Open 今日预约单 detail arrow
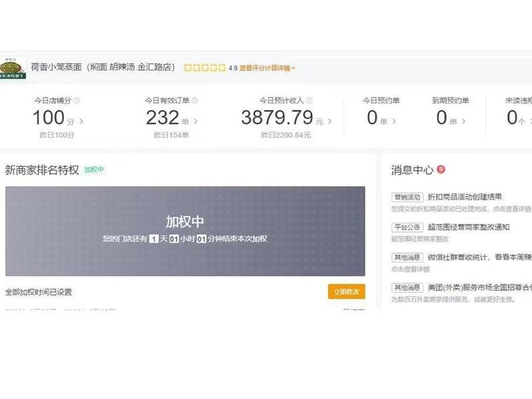Screen dimensions: 532x399 (x=394, y=121)
